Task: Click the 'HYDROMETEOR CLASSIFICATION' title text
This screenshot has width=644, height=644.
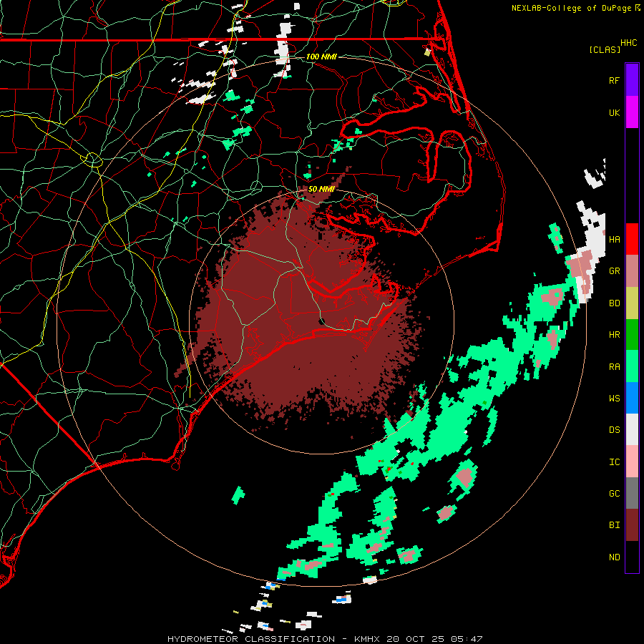Action: click(x=251, y=639)
